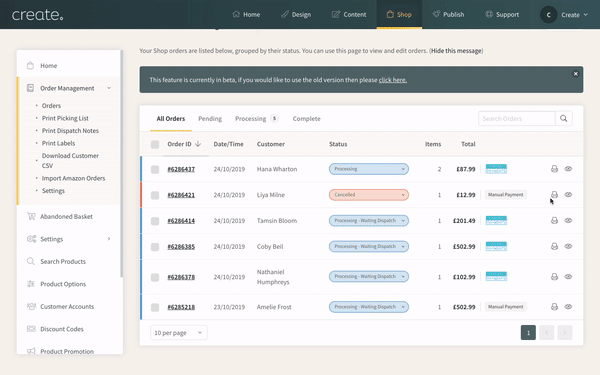Print order #6286378 using the printer icon
600x375 pixels.
pyautogui.click(x=554, y=277)
